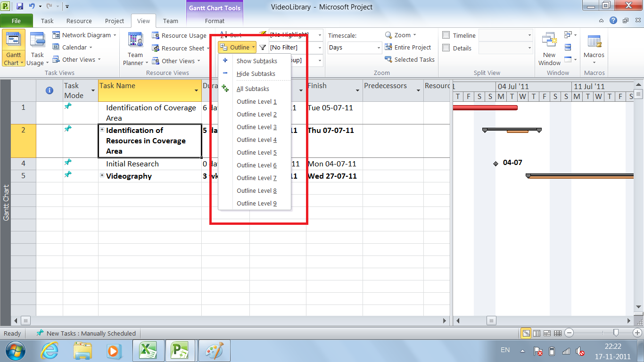The width and height of the screenshot is (644, 362).
Task: Open the Macros button
Action: coord(594,48)
